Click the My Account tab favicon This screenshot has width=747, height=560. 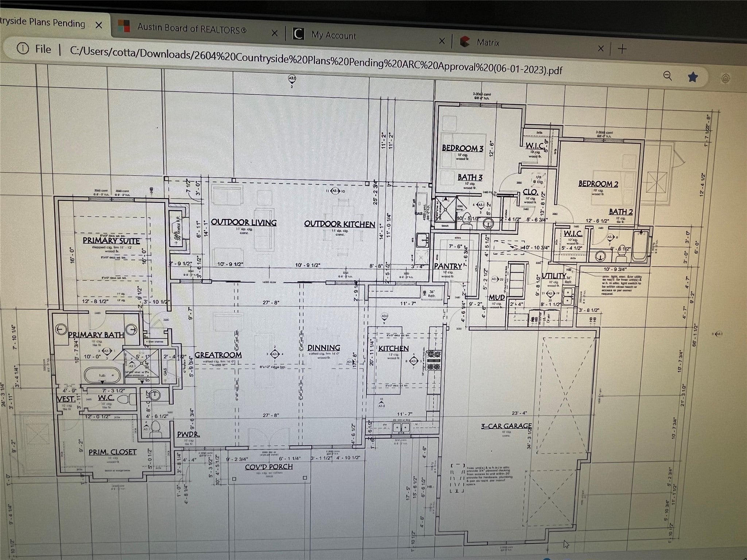pyautogui.click(x=298, y=34)
